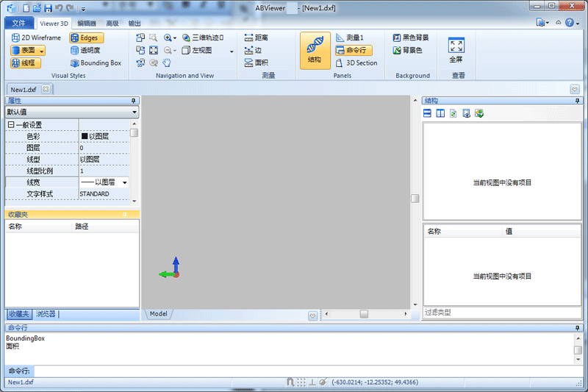Image resolution: width=588 pixels, height=392 pixels.
Task: Select the 面积 area measurement tool
Action: tap(257, 63)
